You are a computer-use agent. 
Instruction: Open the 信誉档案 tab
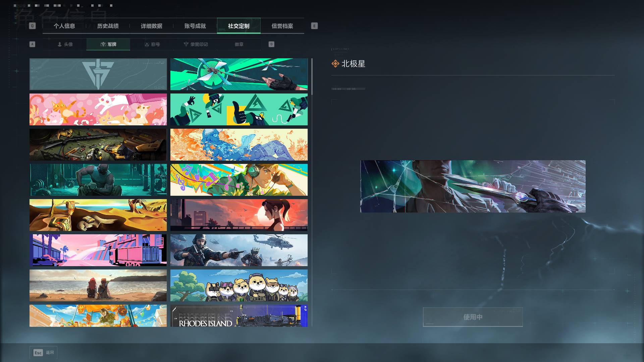click(282, 26)
